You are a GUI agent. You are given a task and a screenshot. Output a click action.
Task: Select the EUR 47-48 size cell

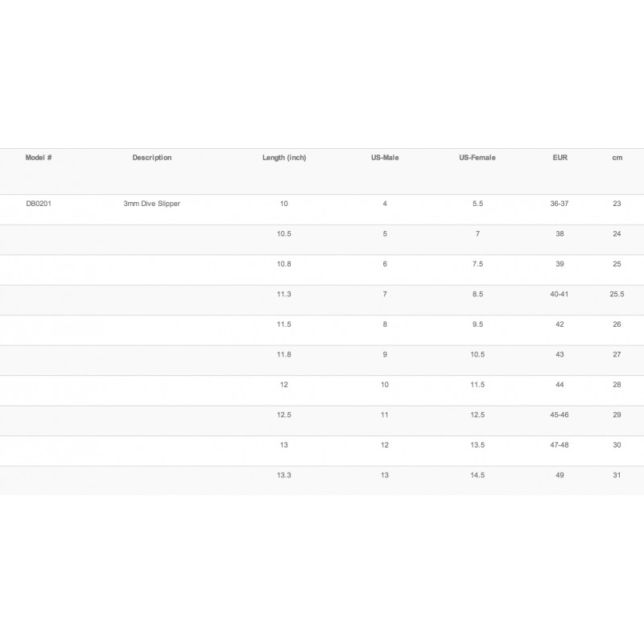(x=559, y=445)
